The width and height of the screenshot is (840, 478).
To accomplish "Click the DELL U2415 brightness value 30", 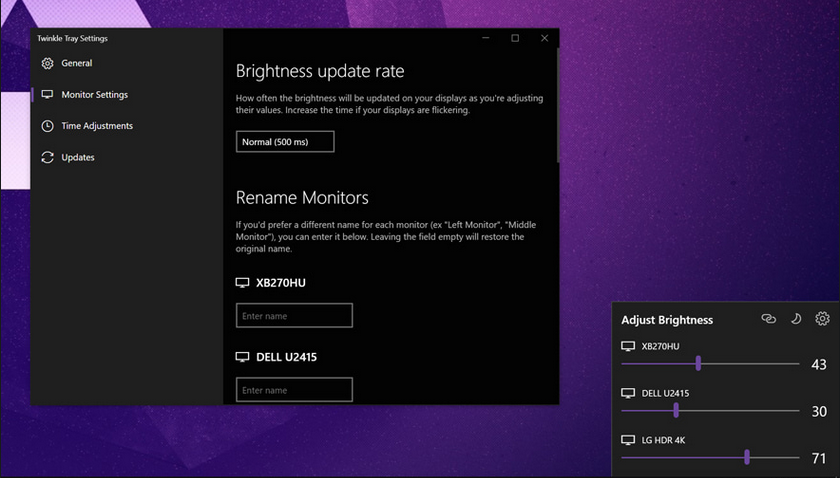I will (x=819, y=411).
